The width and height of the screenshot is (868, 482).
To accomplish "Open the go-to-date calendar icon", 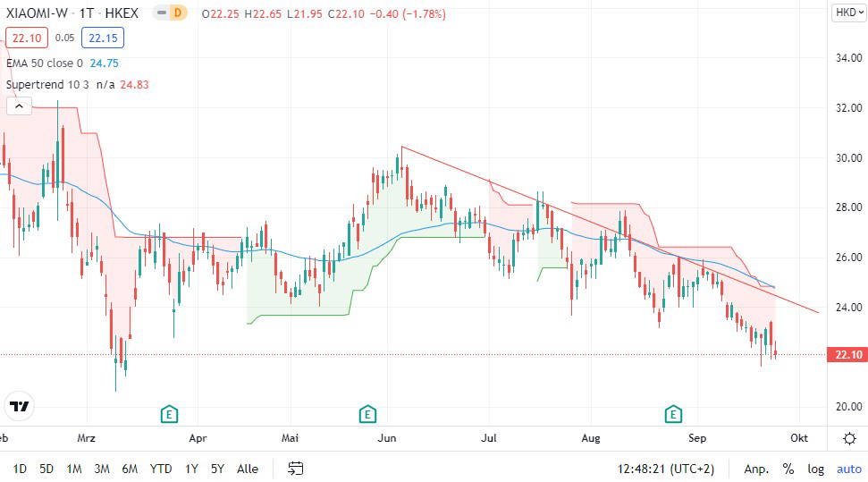I will (296, 469).
